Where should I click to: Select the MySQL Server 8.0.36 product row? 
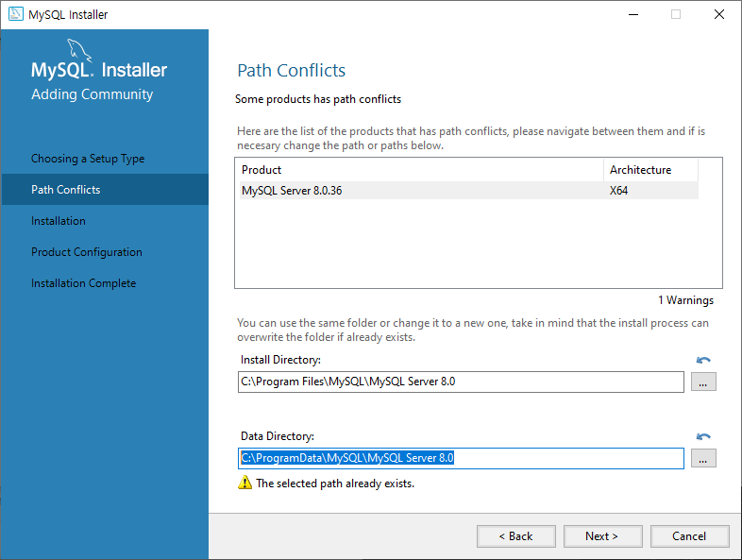tap(468, 191)
